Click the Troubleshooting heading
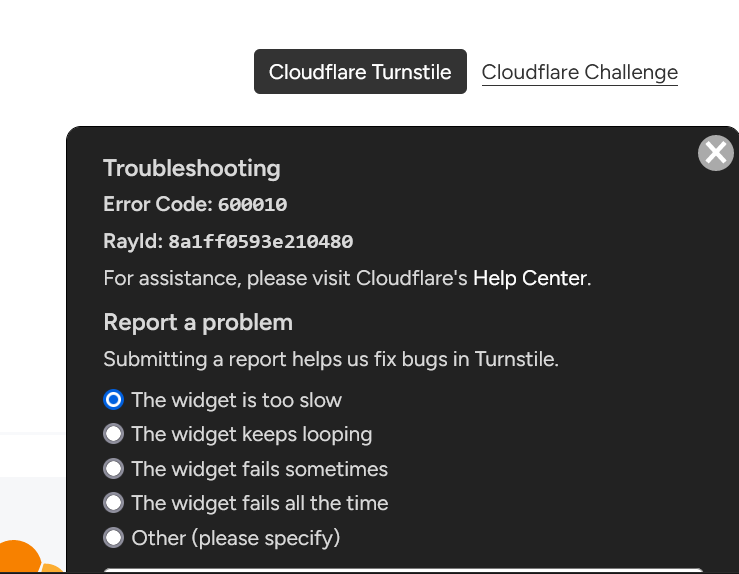739x574 pixels. click(x=192, y=169)
